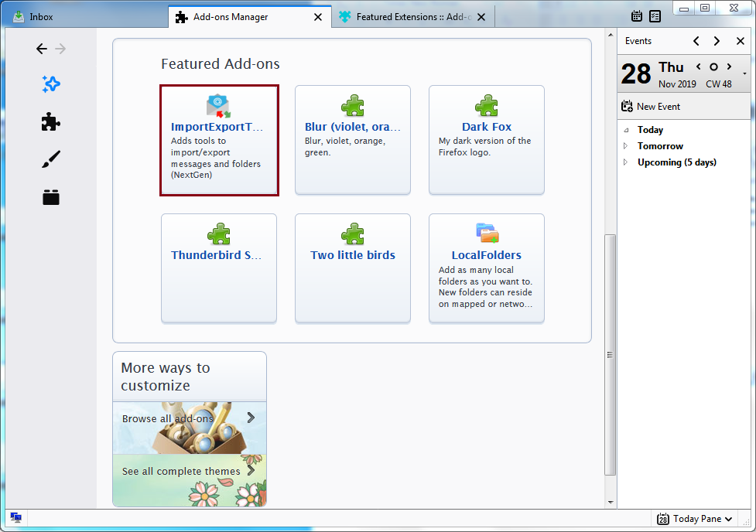Close the Featured Extensions tab
Viewport: 756px width, 532px height.
pyautogui.click(x=481, y=17)
